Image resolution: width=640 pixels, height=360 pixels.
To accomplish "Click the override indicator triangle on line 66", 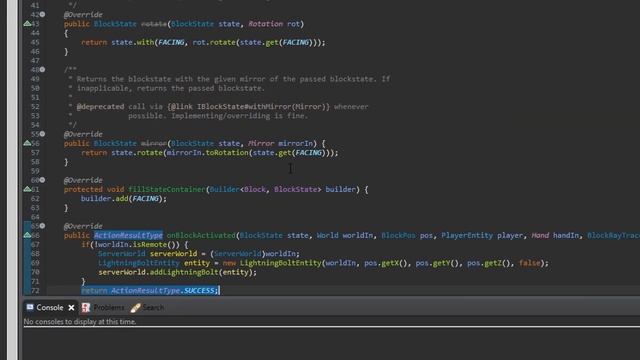I will click(27, 235).
